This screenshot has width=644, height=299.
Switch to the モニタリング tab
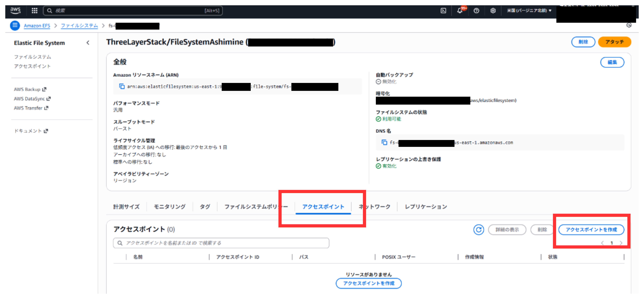point(169,207)
